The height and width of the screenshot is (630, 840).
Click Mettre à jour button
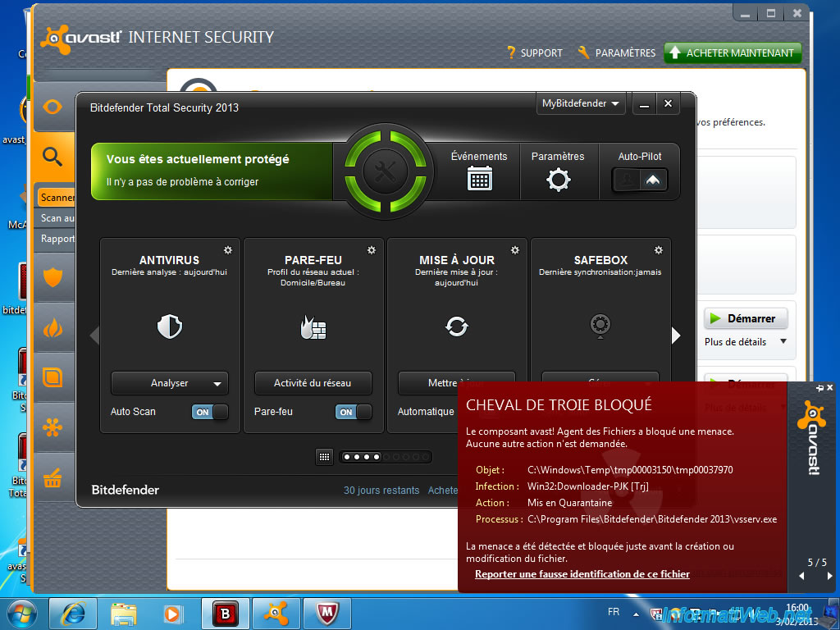456,383
